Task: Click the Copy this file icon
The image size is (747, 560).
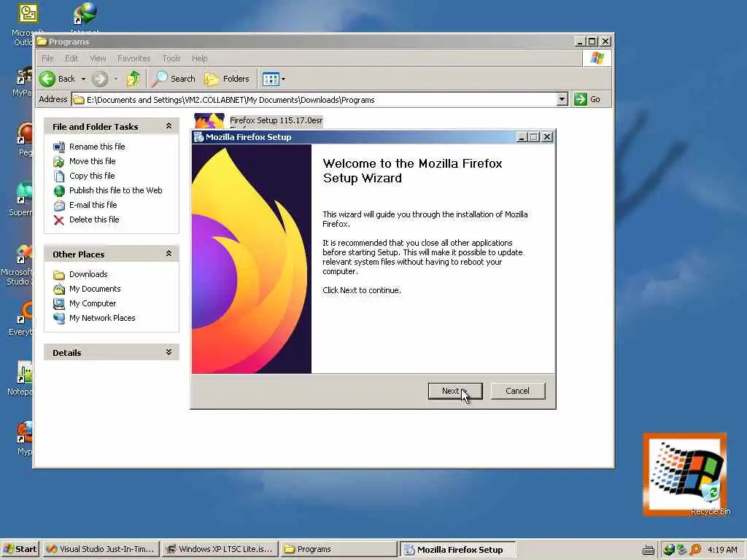Action: [x=59, y=176]
